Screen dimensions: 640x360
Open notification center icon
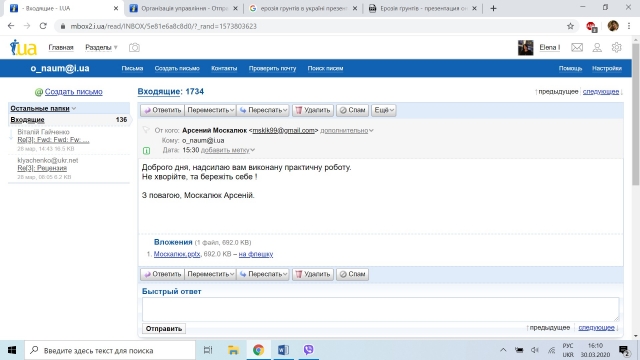pos(624,350)
